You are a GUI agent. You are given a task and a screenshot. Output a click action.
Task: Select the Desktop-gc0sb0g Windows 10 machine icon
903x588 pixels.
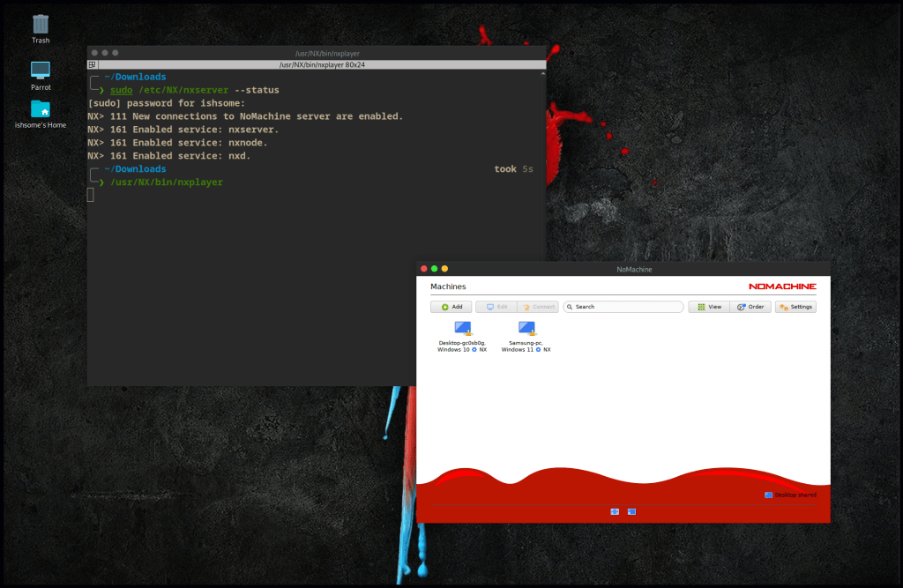click(462, 329)
